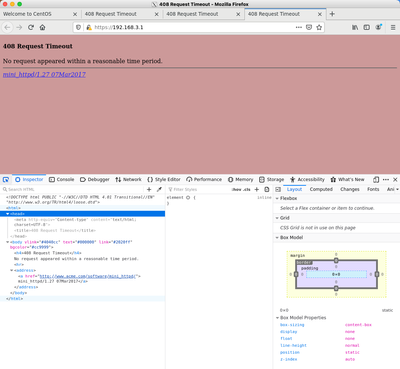Pick a color with the eyedropper

point(159,189)
